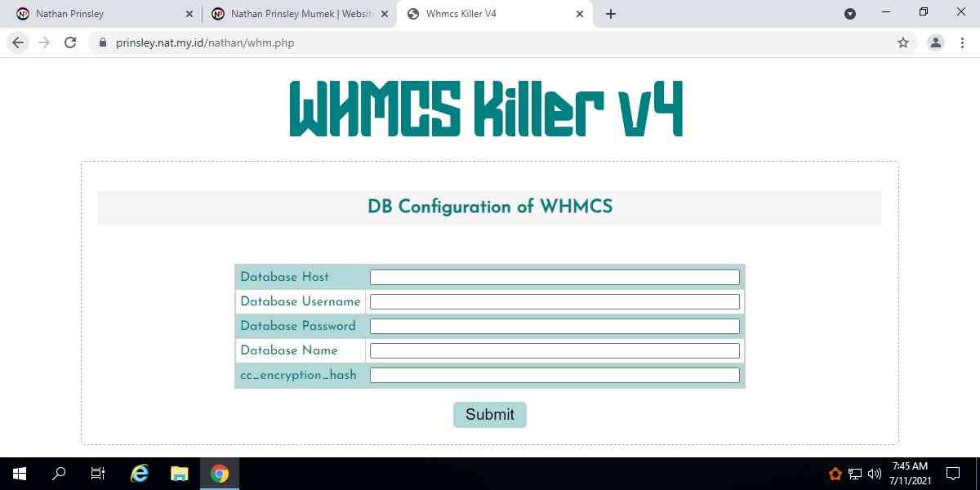Viewport: 980px width, 490px height.
Task: Click the Chrome taskbar icon
Action: pos(219,474)
